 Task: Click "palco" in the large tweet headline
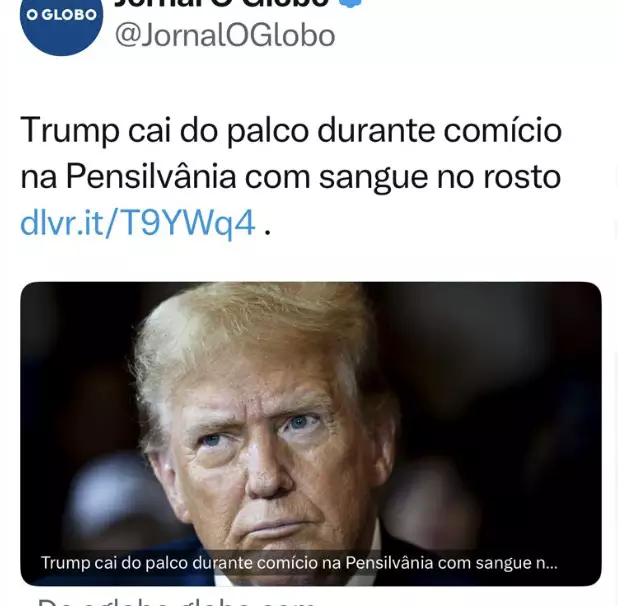pyautogui.click(x=268, y=131)
